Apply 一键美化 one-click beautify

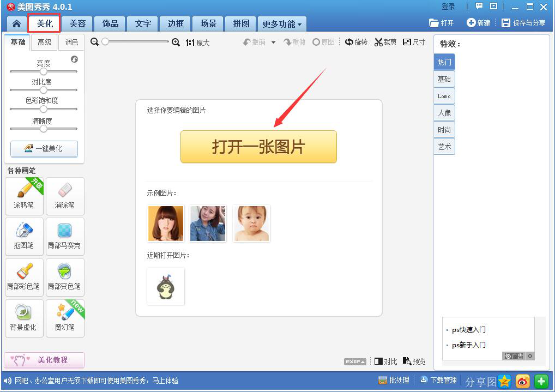pyautogui.click(x=44, y=149)
